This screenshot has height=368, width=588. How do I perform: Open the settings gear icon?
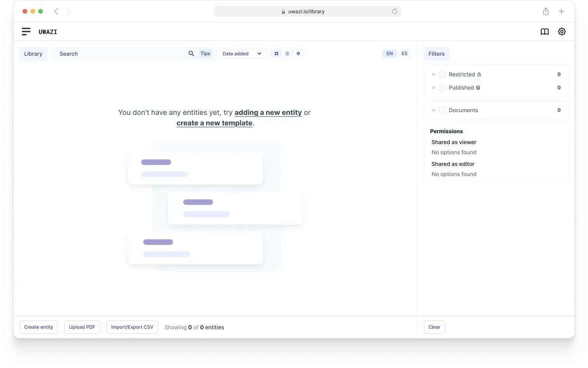(x=561, y=32)
